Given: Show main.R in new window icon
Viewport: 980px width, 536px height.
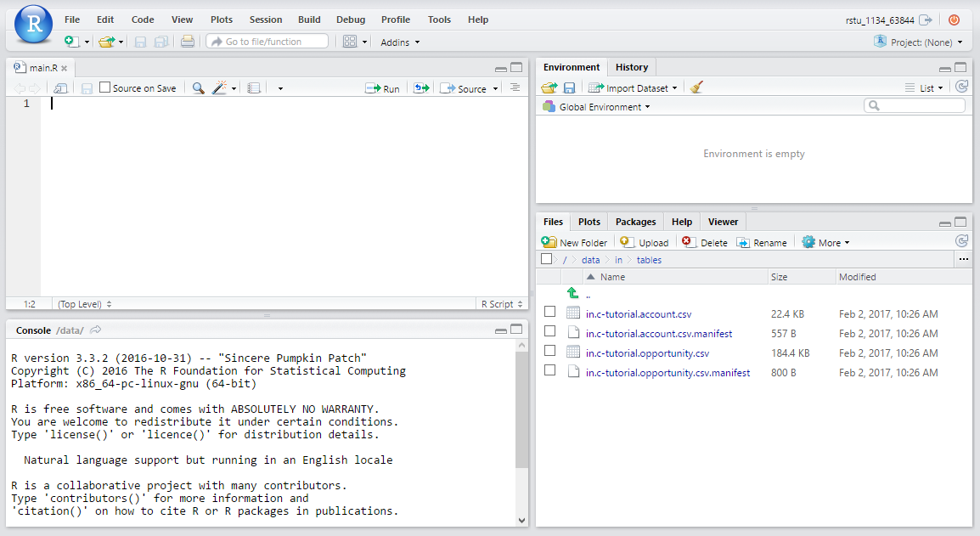Looking at the screenshot, I should click(60, 88).
